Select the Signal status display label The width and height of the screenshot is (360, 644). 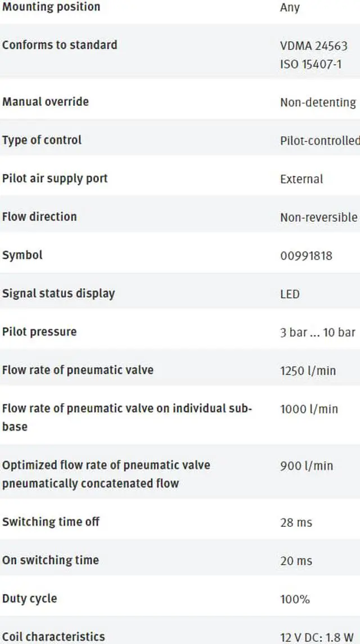[58, 293]
